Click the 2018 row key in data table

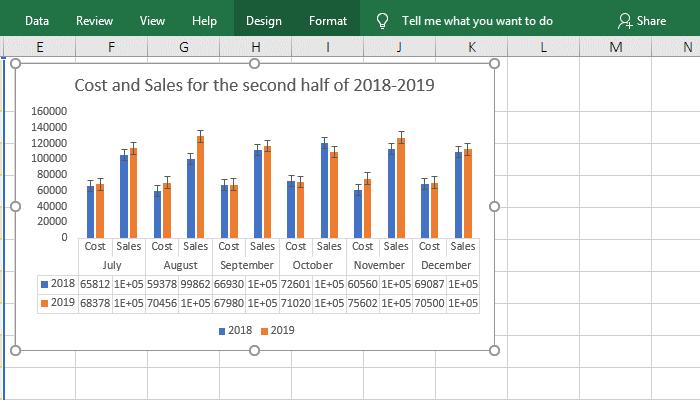coord(44,284)
